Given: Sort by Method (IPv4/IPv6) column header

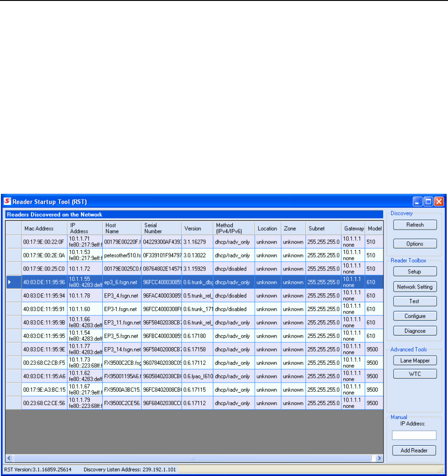Looking at the screenshot, I should point(234,228).
